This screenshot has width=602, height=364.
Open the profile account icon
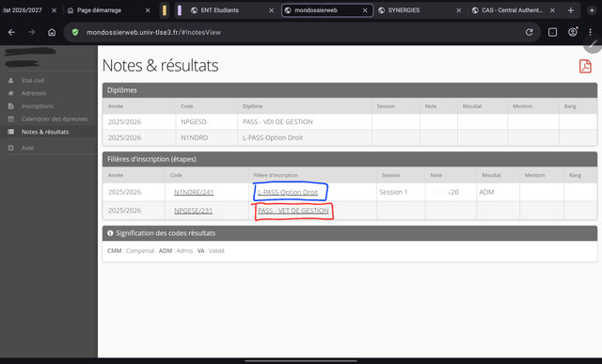click(573, 32)
